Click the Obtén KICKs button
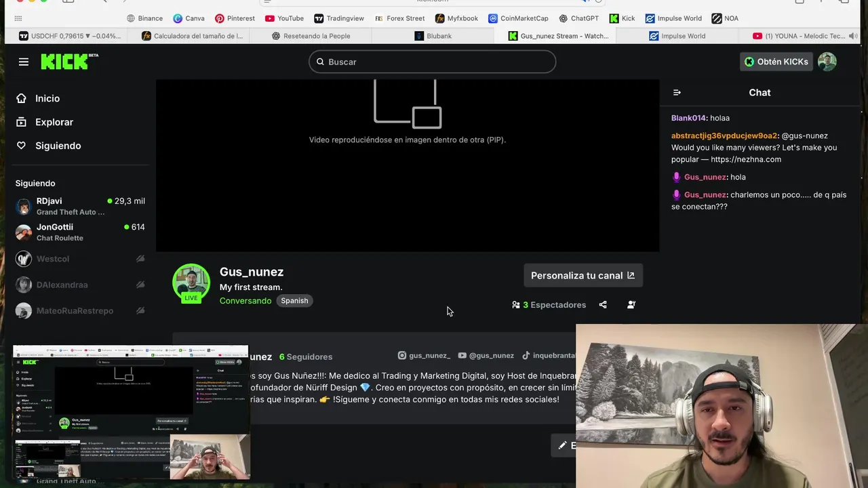868x488 pixels. tap(776, 62)
